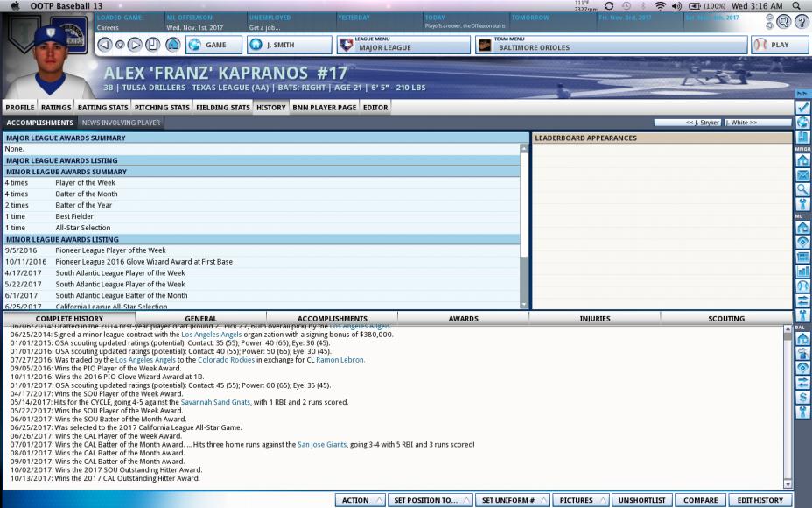812x508 pixels.
Task: Open the Batting Stats tab
Action: [x=102, y=108]
